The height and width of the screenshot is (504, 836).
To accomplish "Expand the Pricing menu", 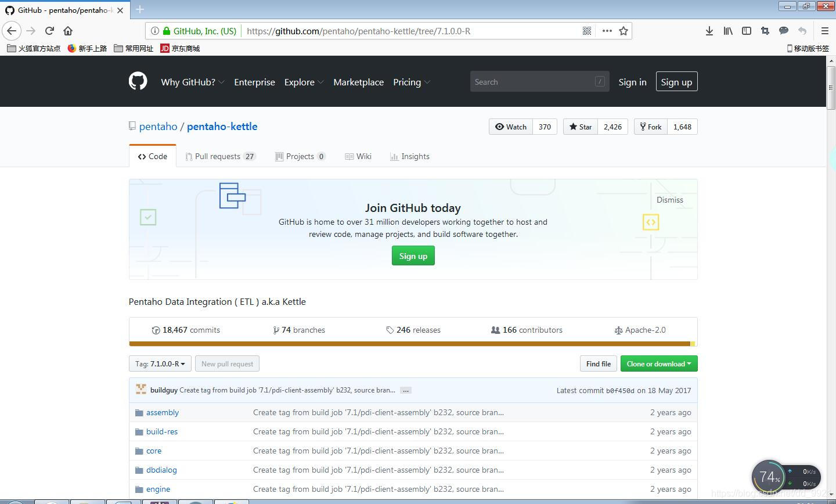I will click(x=412, y=82).
